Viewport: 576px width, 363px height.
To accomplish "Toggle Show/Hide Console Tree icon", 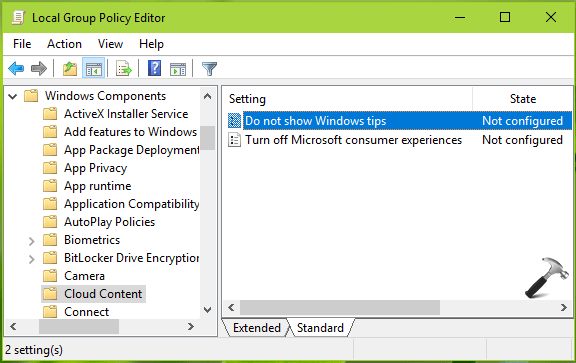I will pos(93,68).
